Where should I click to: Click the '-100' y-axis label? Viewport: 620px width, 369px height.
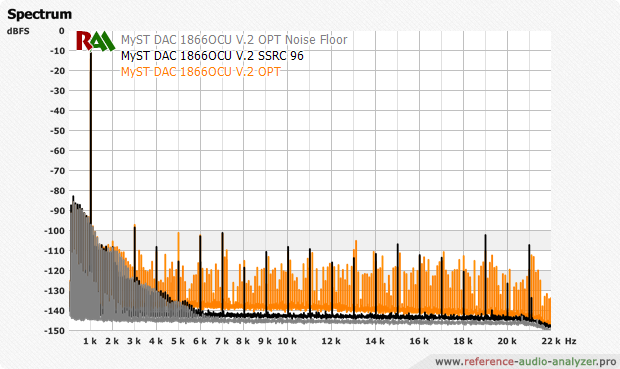(x=55, y=231)
